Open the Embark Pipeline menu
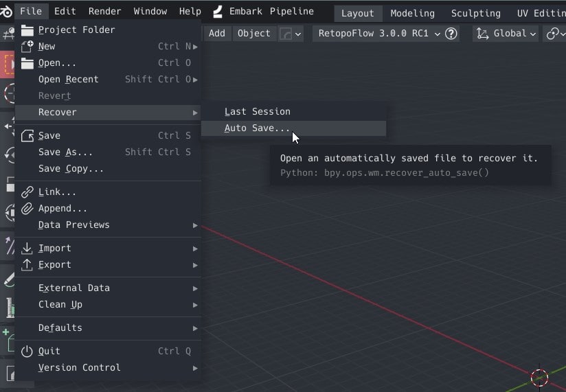The width and height of the screenshot is (566, 392). point(271,11)
